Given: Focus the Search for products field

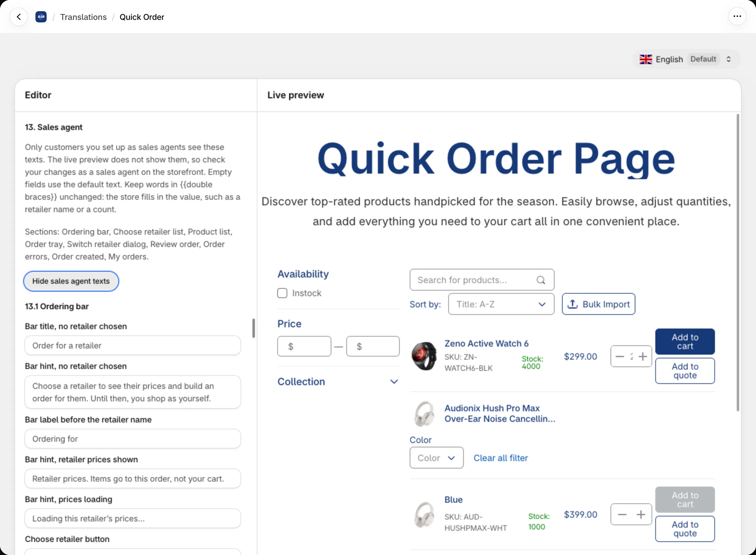Looking at the screenshot, I should click(x=482, y=280).
